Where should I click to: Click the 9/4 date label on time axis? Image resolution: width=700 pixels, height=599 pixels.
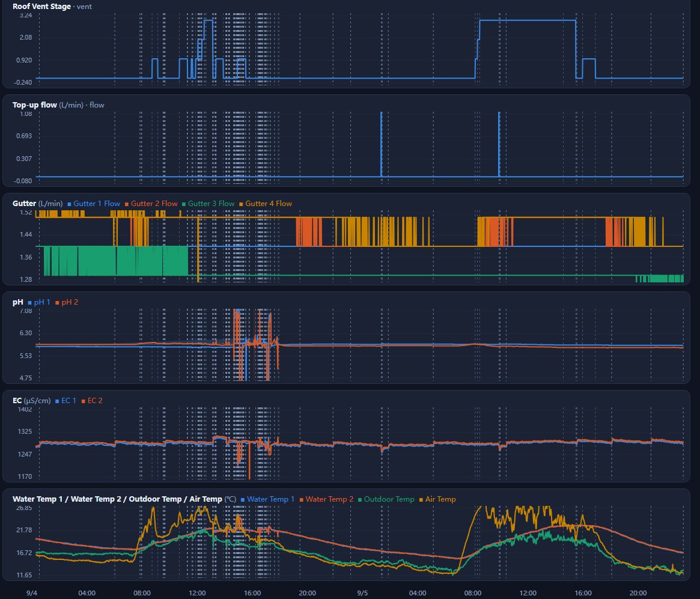32,593
